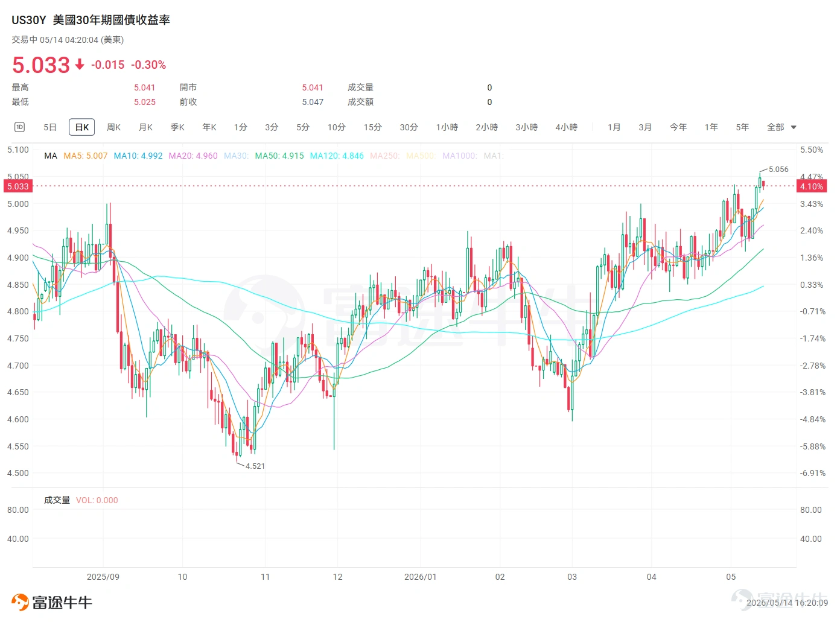The height and width of the screenshot is (622, 840).
Task: Show the 今年 year-to-date range
Action: 678,127
